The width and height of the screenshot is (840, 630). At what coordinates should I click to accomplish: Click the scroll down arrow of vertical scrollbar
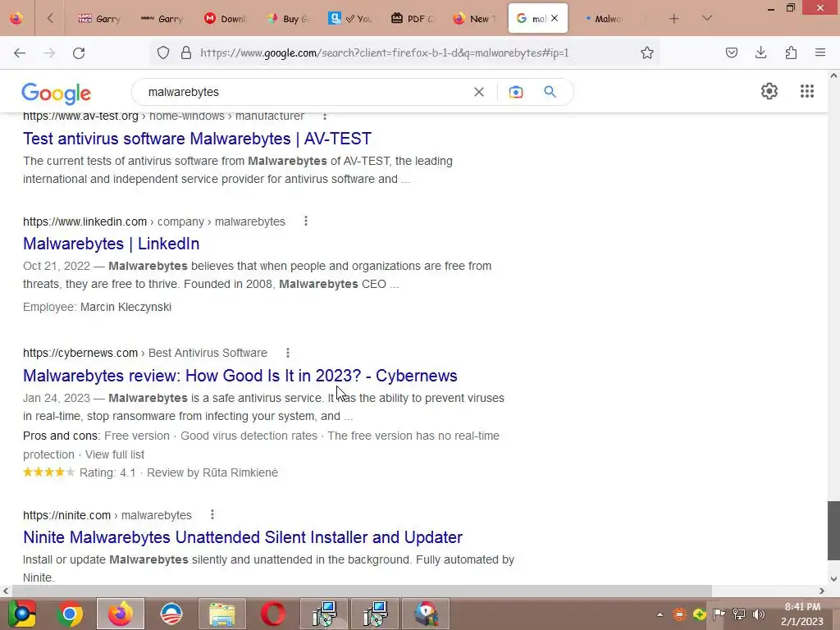(x=833, y=578)
